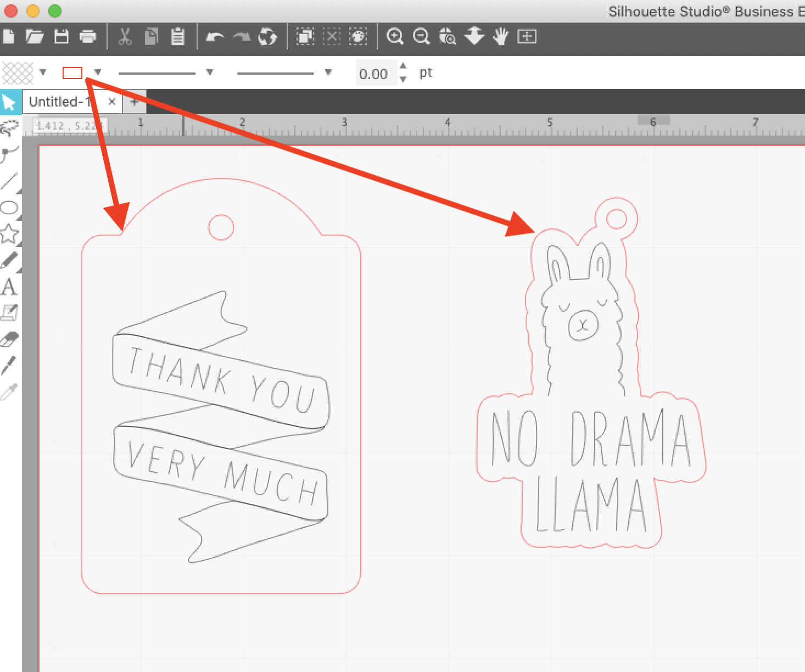The image size is (805, 672).
Task: Open the line style dropdown
Action: [209, 72]
